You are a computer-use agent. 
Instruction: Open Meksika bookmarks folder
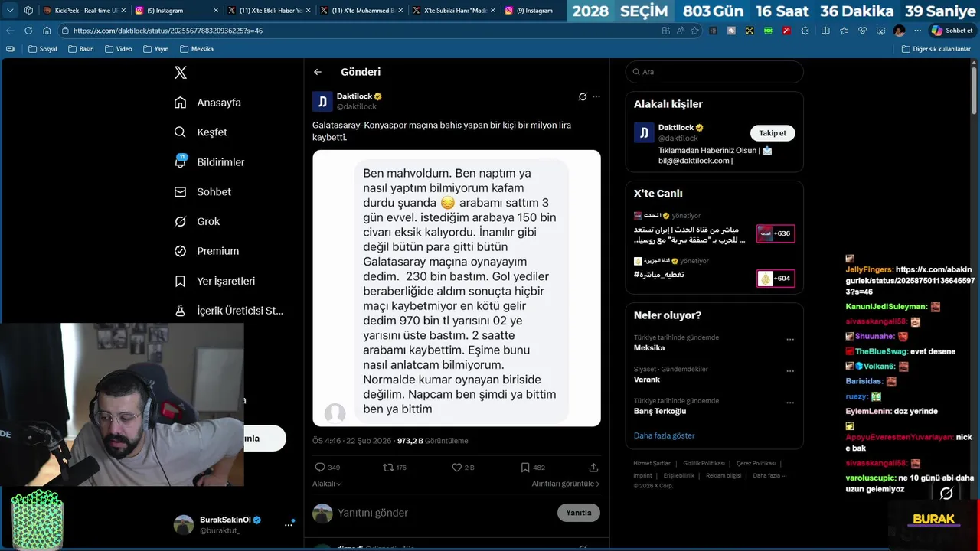tap(196, 49)
